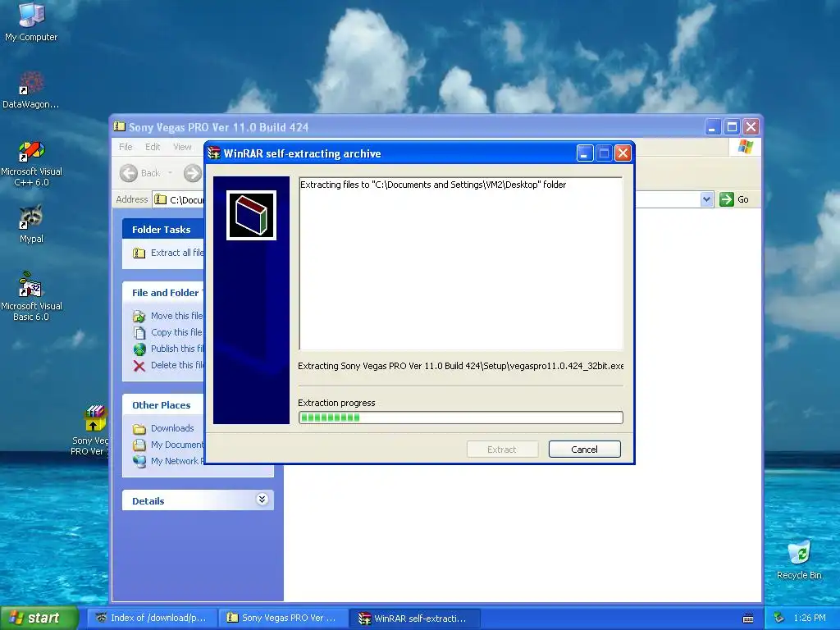Image resolution: width=840 pixels, height=630 pixels.
Task: Open the Edit menu in Explorer
Action: tap(153, 147)
